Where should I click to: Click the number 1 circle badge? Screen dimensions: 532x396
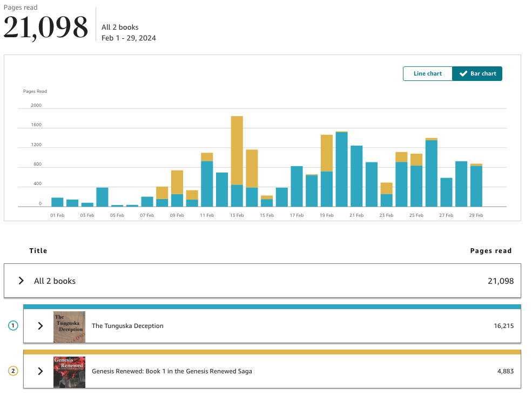click(13, 326)
